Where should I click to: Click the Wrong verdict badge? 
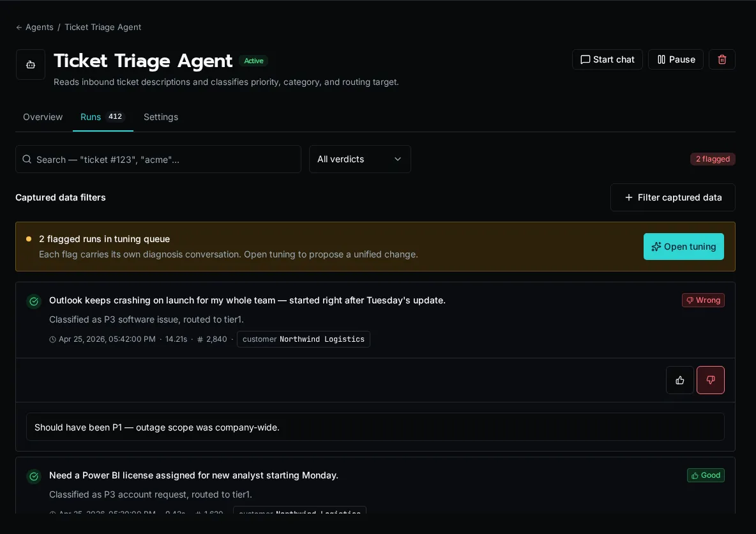703,300
